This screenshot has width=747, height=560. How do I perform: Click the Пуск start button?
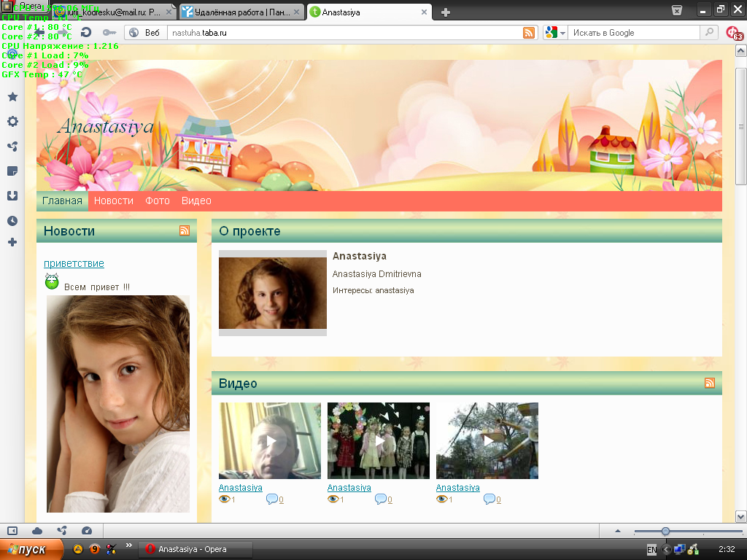(31, 550)
